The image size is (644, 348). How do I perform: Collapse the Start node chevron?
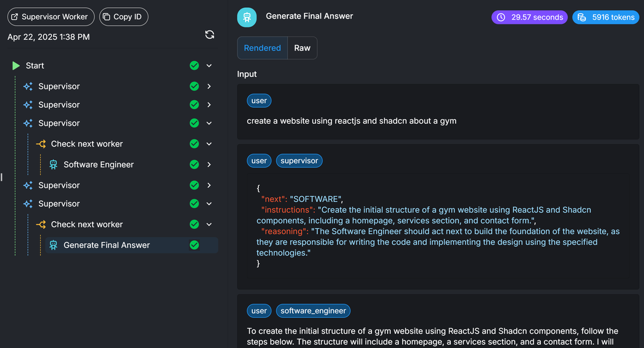coord(209,66)
